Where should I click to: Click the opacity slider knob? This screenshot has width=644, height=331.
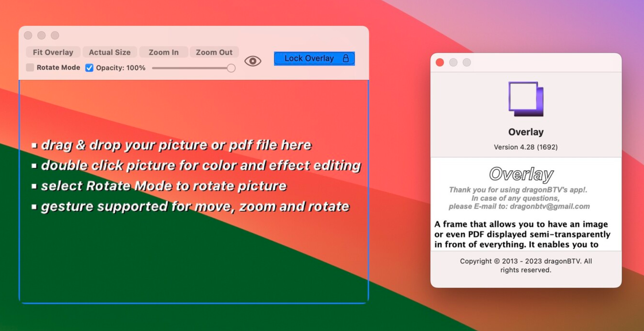click(231, 68)
